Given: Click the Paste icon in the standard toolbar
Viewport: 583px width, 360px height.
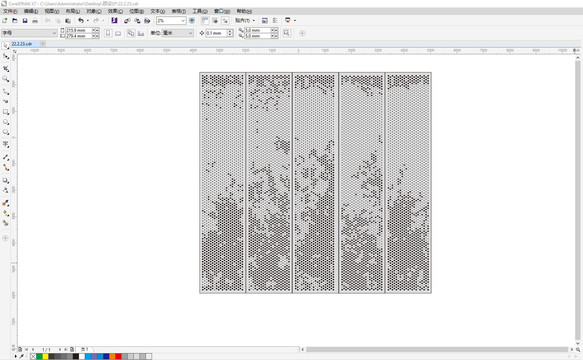Looking at the screenshot, I should point(68,20).
